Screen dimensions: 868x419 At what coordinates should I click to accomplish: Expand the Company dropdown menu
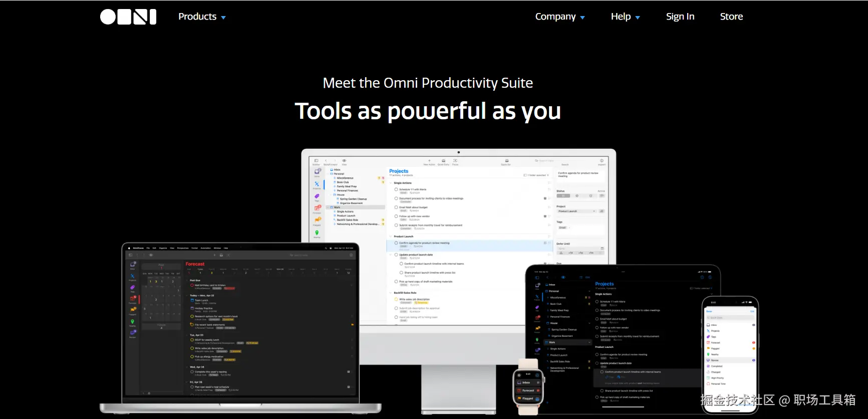(560, 17)
